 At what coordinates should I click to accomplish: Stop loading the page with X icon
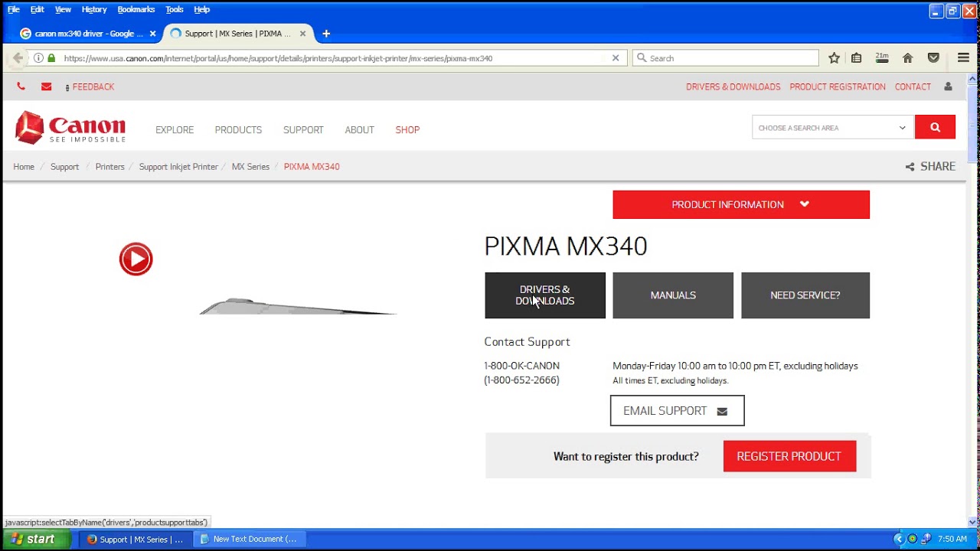[616, 58]
